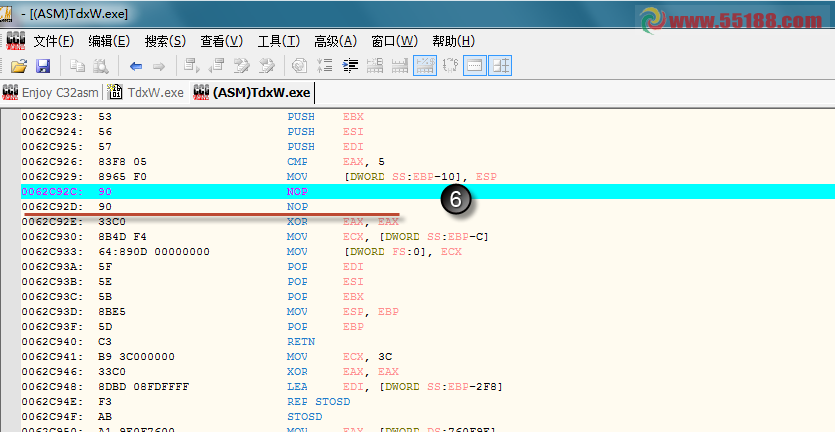The image size is (835, 432).
Task: Select the LEA EDI, [EBP-2F8] line
Action: [x=428, y=386]
